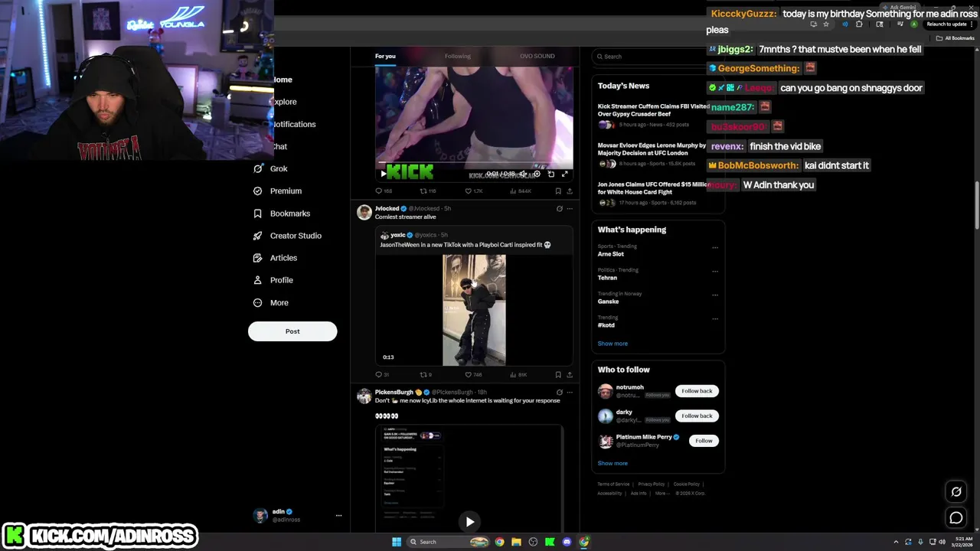The width and height of the screenshot is (980, 551).
Task: Follow back notrumoh
Action: [697, 391]
